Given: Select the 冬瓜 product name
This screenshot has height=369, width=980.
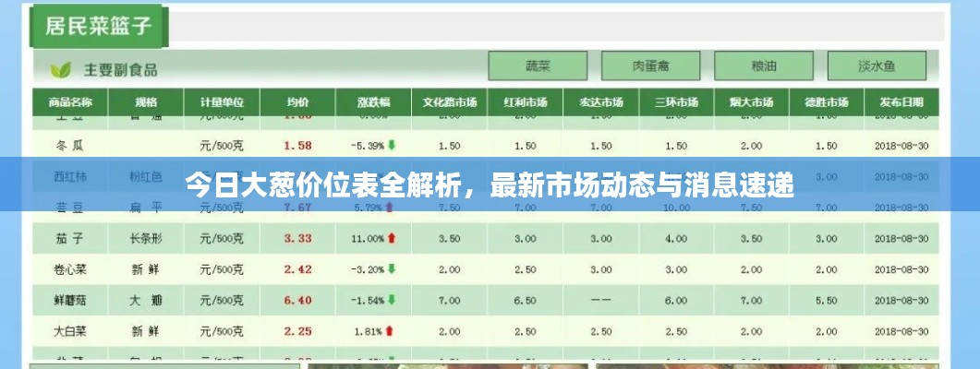Looking at the screenshot, I should click(69, 146).
